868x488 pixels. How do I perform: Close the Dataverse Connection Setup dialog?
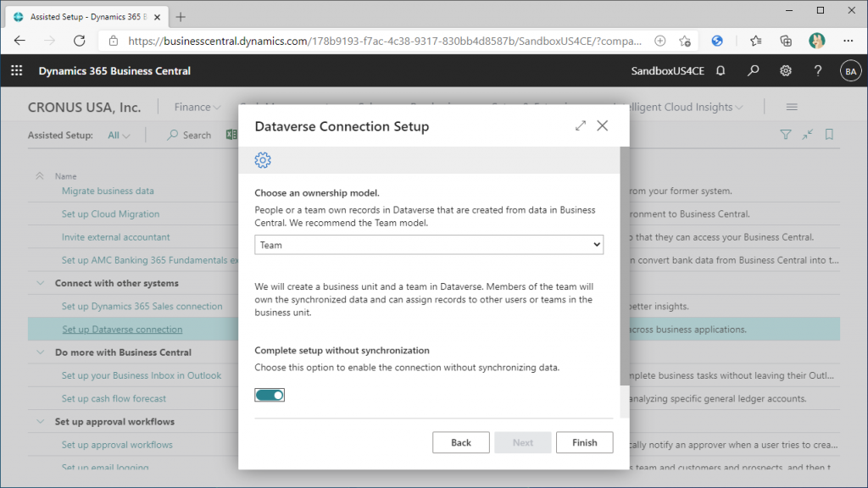[x=603, y=125]
